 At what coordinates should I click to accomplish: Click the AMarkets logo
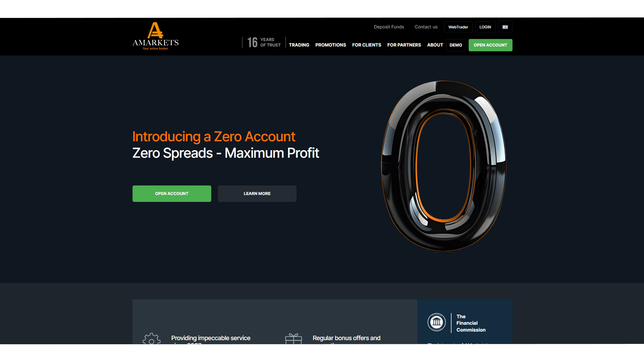[155, 36]
